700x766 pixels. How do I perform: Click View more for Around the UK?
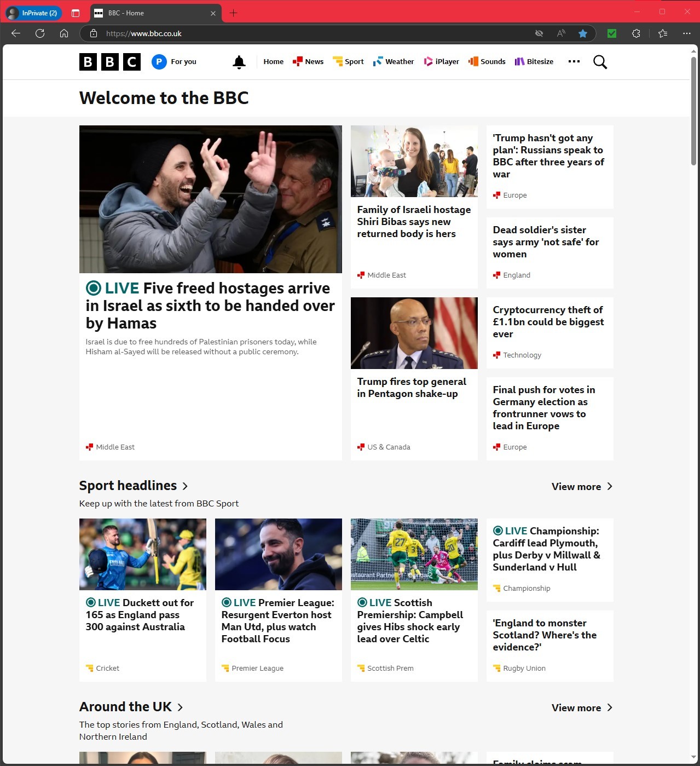click(582, 708)
